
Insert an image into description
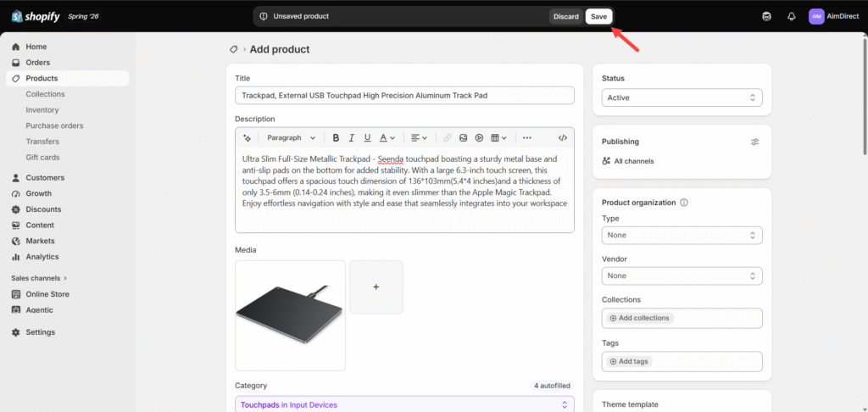point(464,138)
